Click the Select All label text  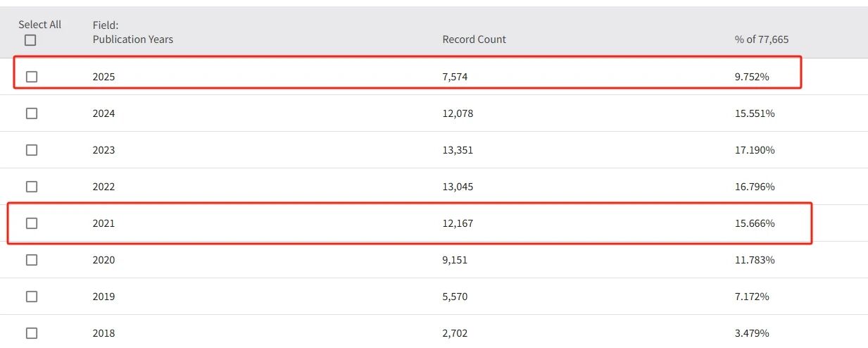pyautogui.click(x=40, y=25)
